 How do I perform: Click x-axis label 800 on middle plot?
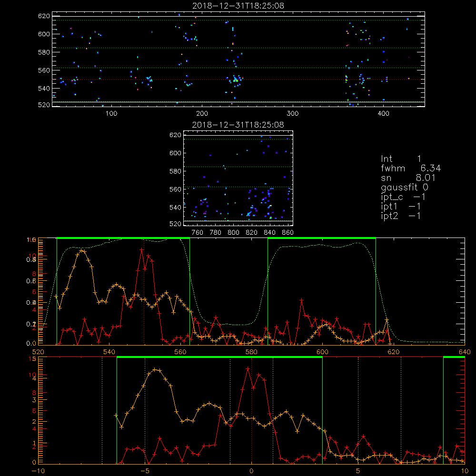[233, 233]
